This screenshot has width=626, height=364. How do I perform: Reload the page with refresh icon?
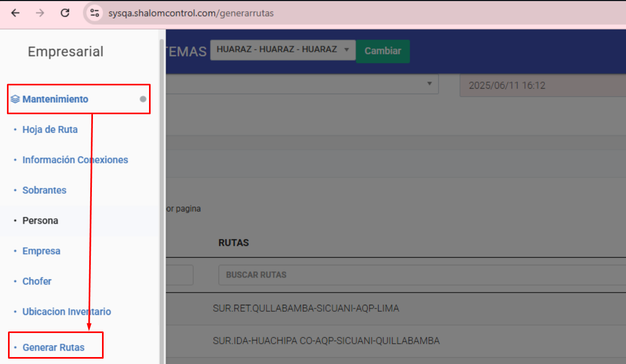pyautogui.click(x=65, y=13)
